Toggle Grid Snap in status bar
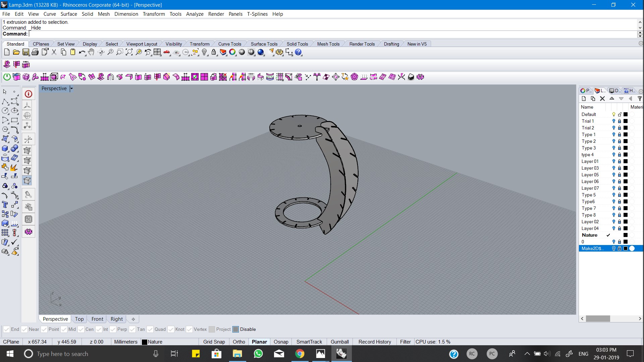 tap(214, 342)
